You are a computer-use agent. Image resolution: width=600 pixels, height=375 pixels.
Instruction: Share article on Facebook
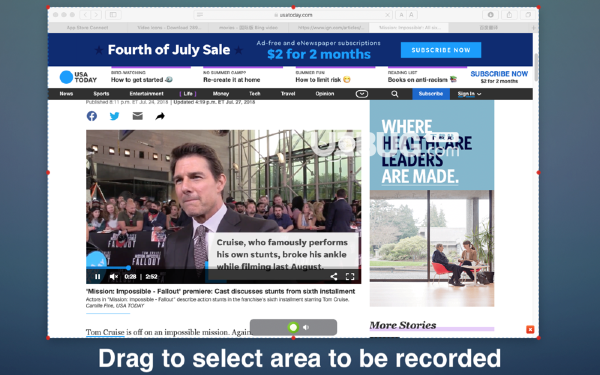pyautogui.click(x=92, y=116)
